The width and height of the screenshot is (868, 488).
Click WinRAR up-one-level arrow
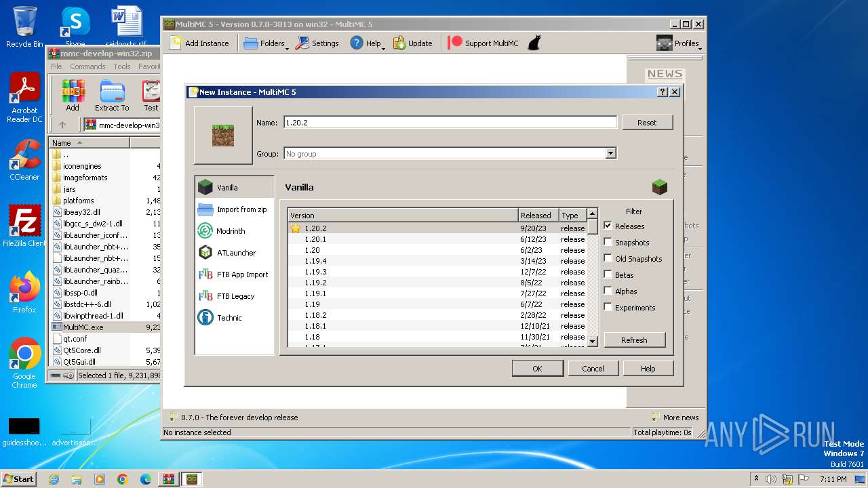click(x=62, y=125)
